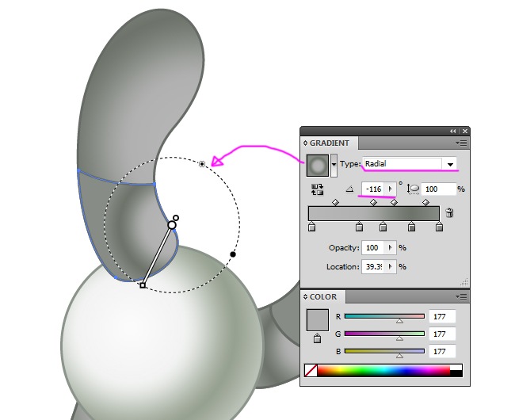Select the leftmost gradient color stop
The width and height of the screenshot is (515, 420).
(311, 227)
